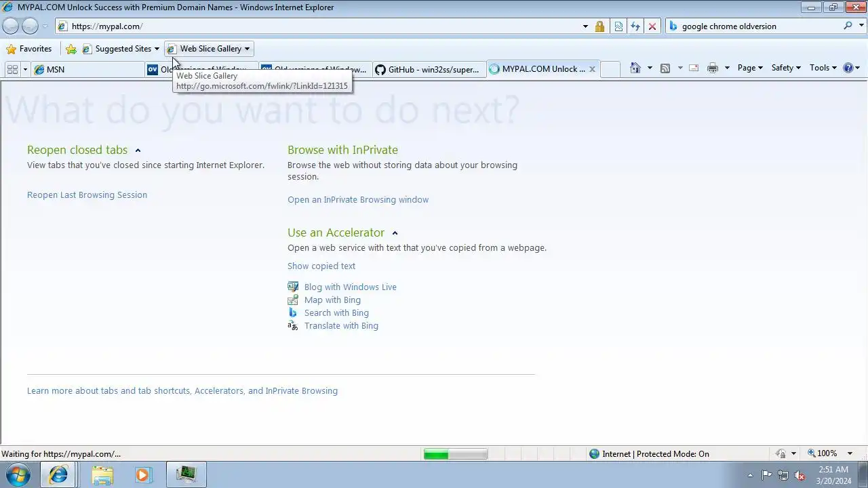Click the security lock icon in address bar

[x=599, y=26]
